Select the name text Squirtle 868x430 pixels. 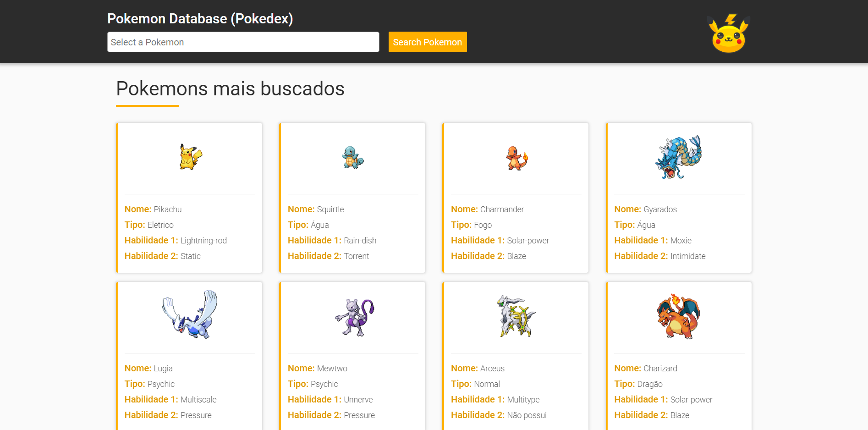[330, 209]
